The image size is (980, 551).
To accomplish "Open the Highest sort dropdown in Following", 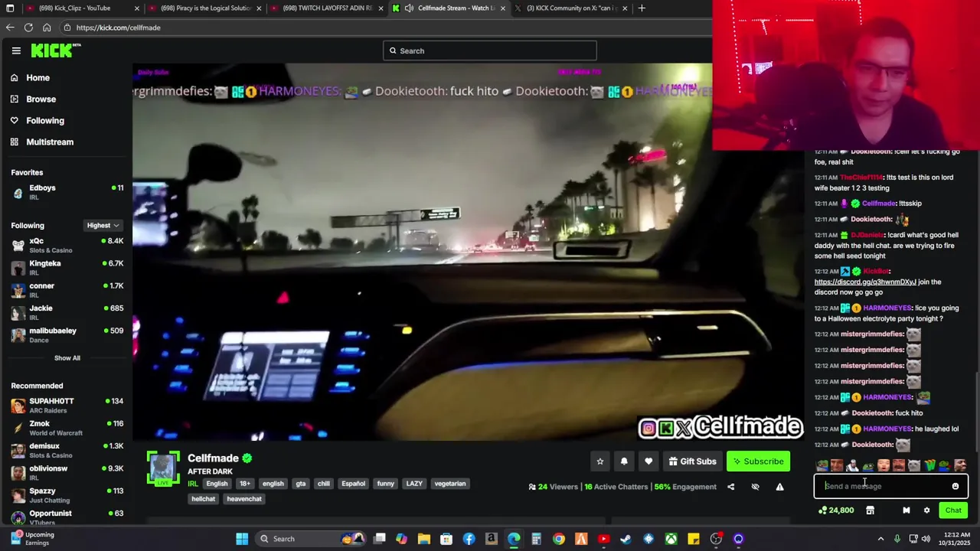I will (103, 226).
